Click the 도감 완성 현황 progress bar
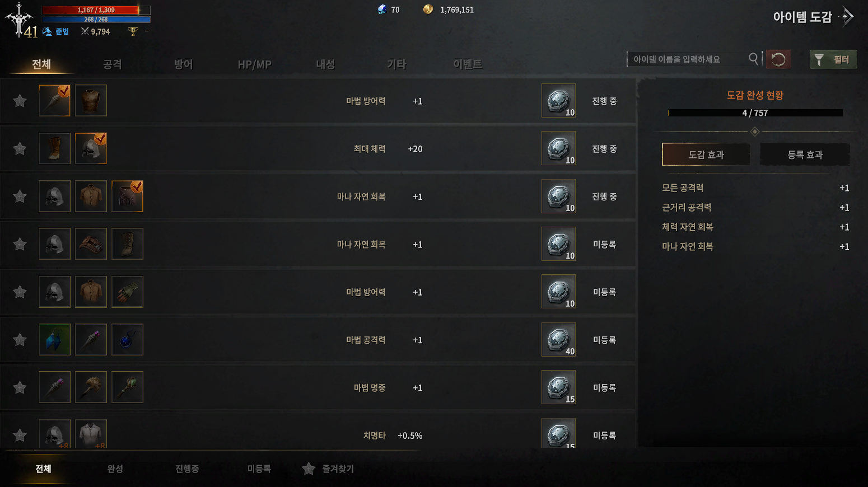The image size is (868, 487). tap(755, 113)
